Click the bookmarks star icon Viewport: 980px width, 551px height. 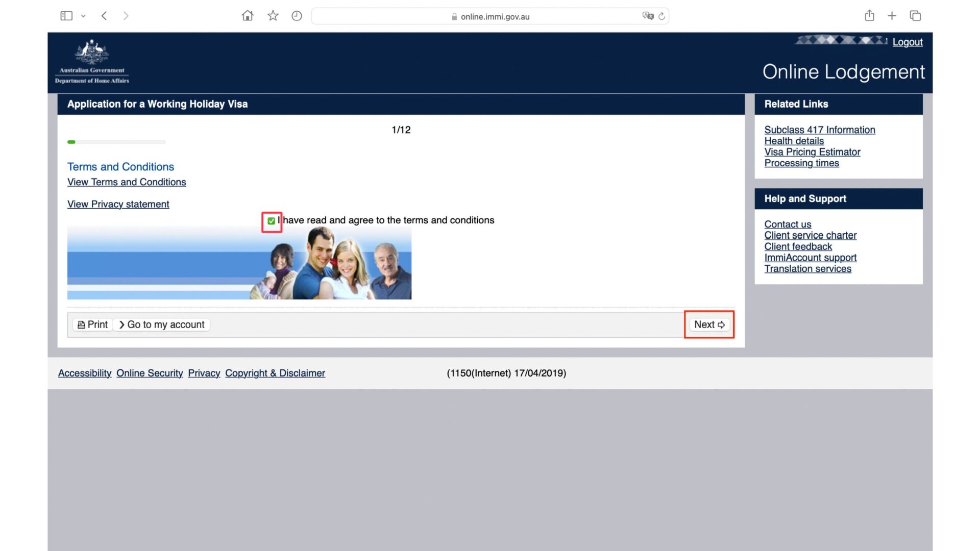point(273,16)
